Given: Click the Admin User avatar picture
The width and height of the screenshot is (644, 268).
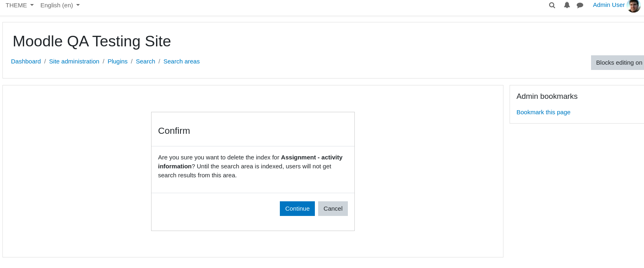Looking at the screenshot, I should coord(634,6).
